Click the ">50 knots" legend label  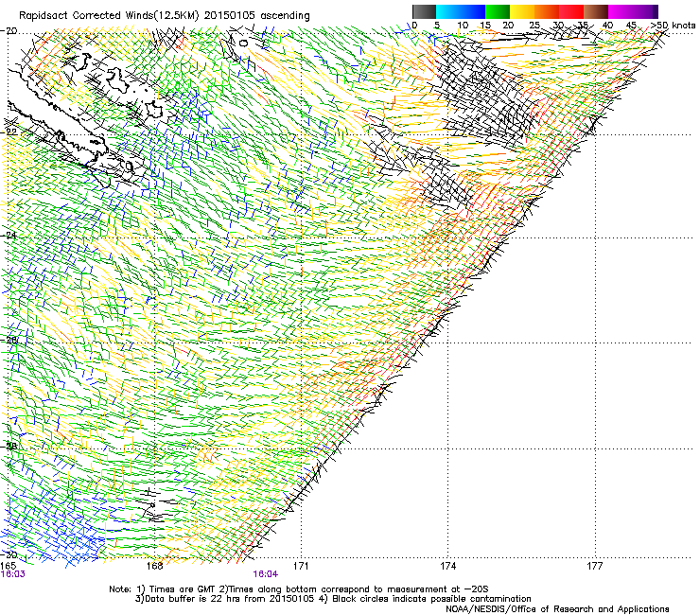(x=673, y=25)
